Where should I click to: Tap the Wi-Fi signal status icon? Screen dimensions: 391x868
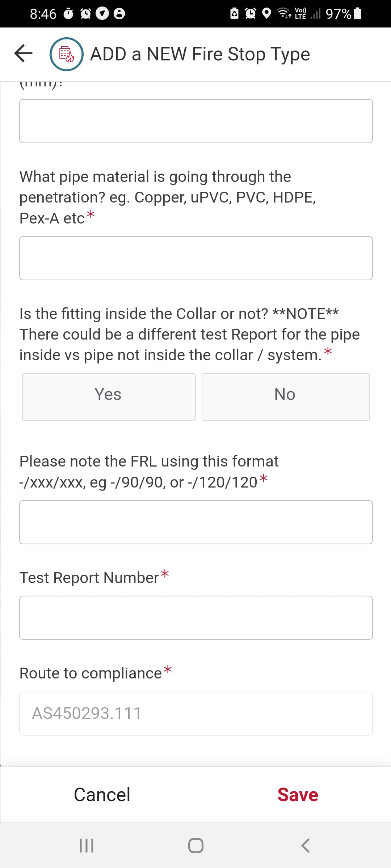click(x=283, y=13)
